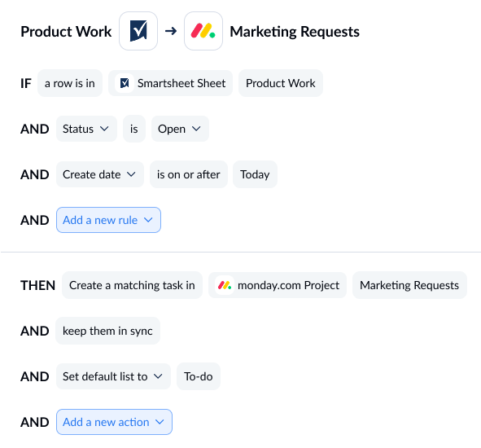Click the monday.com logo icon in header
481x448 pixels.
click(203, 31)
